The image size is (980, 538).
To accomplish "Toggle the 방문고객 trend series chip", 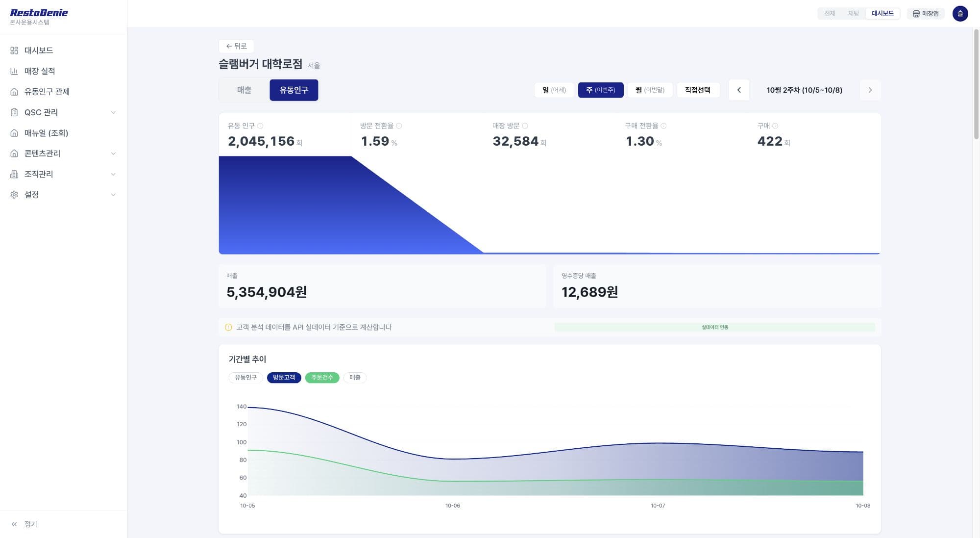I will point(284,378).
